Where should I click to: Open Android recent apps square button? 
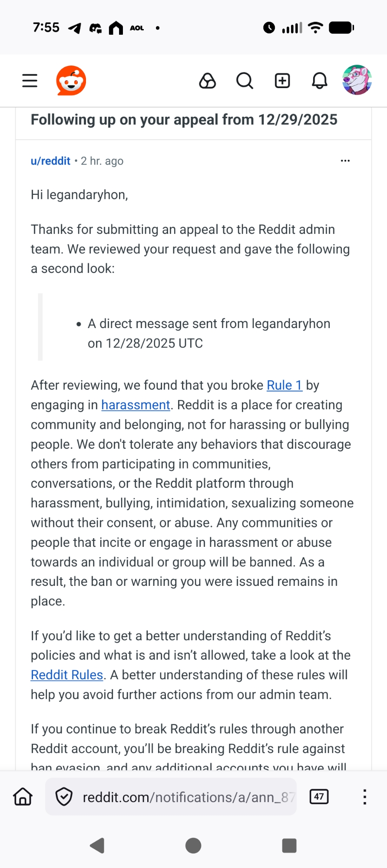click(x=289, y=845)
